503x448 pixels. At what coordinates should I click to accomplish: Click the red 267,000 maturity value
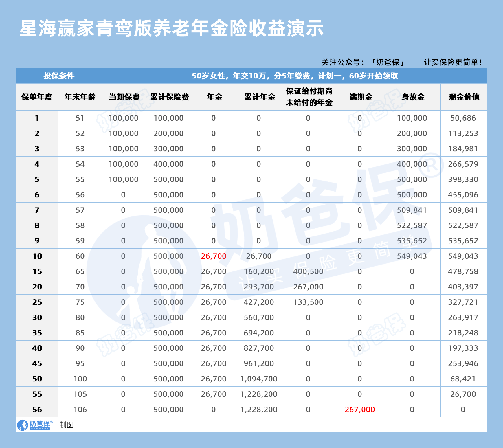(360, 410)
